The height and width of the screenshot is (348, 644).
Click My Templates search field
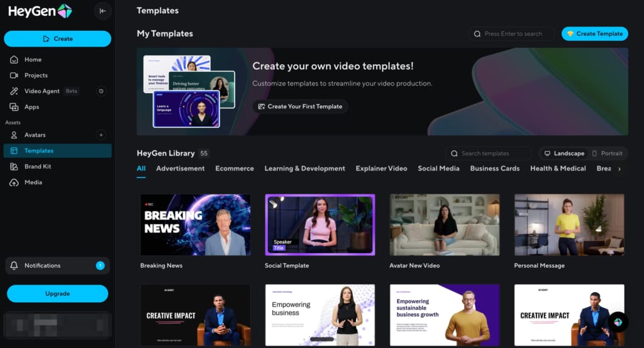point(511,34)
